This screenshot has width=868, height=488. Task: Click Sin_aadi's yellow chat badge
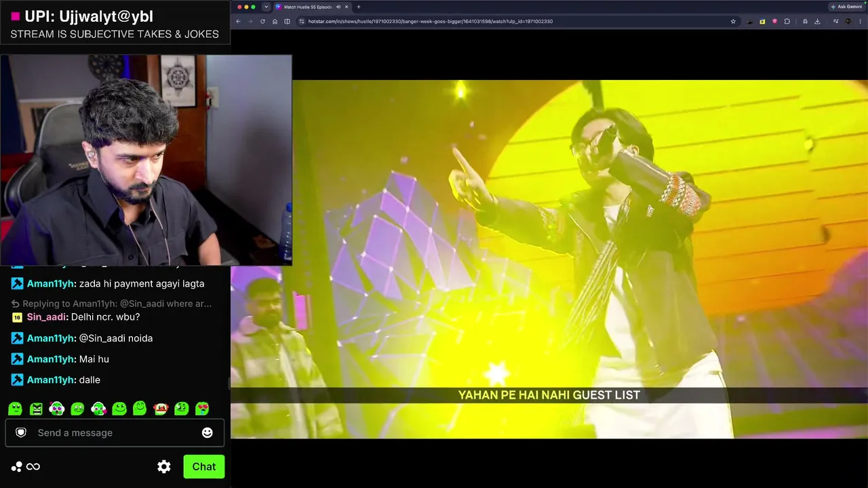[x=17, y=317]
